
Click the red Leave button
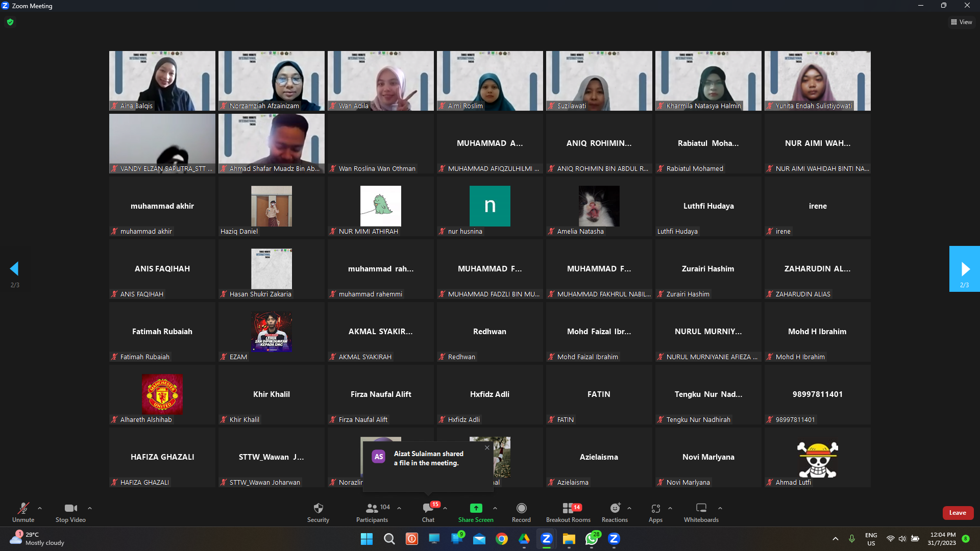[x=958, y=513]
